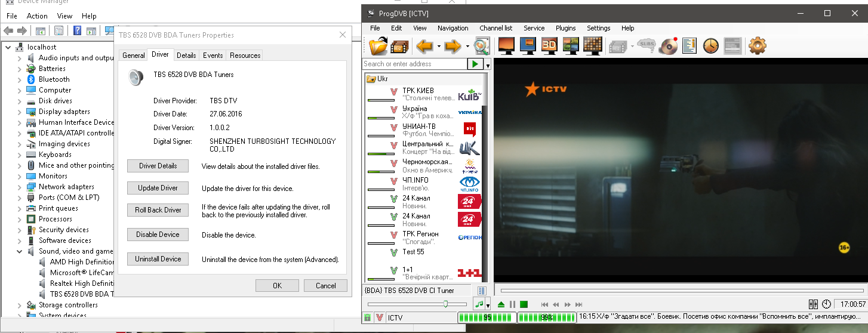Open the equalizer sliders icon near the clock

813,304
